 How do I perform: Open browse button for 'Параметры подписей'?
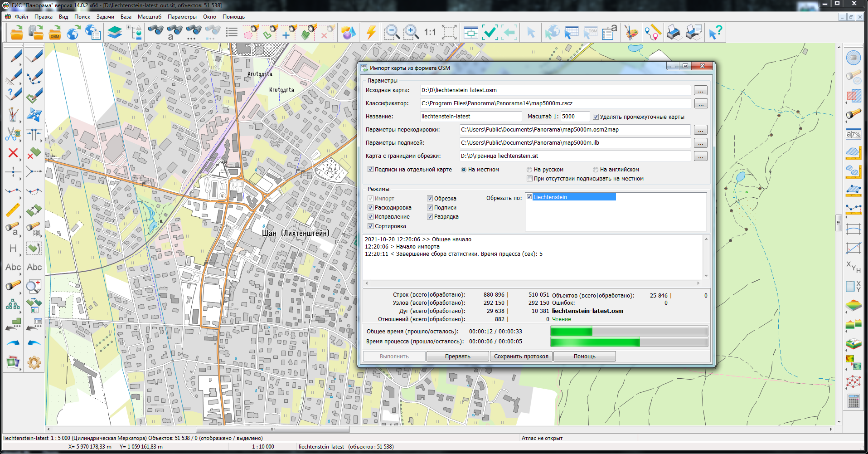[x=700, y=143]
